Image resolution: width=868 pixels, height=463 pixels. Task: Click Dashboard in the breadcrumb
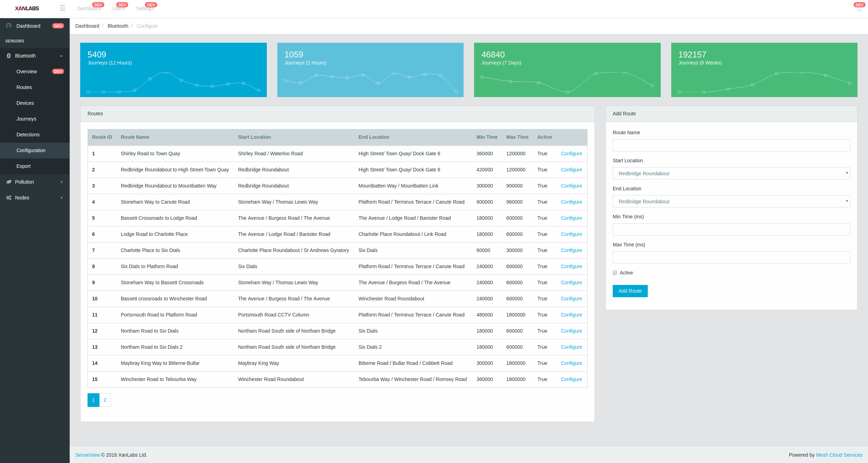(x=87, y=26)
